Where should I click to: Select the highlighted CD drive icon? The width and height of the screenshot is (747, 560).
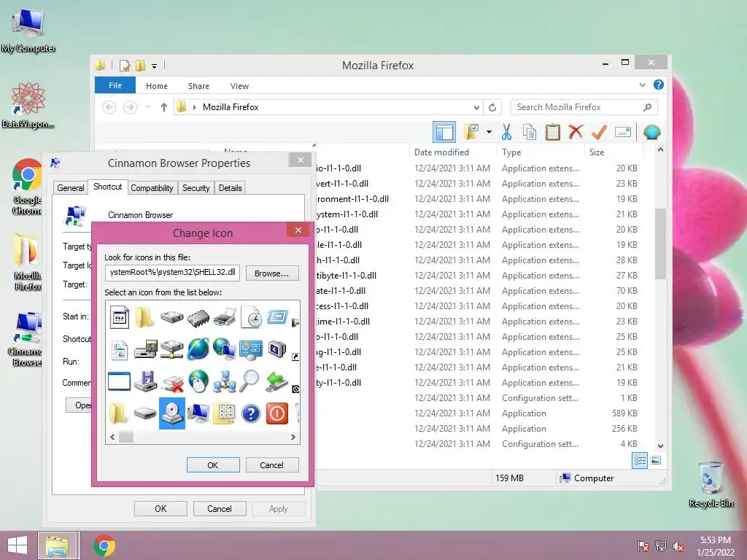click(171, 413)
